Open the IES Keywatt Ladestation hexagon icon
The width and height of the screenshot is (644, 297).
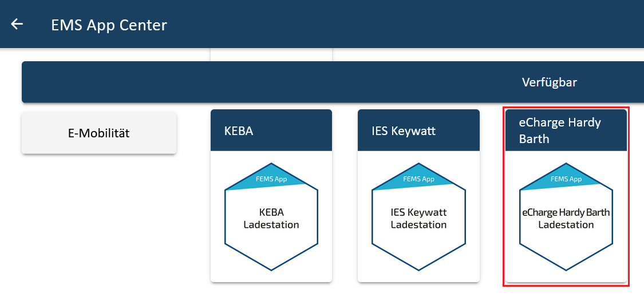(418, 216)
